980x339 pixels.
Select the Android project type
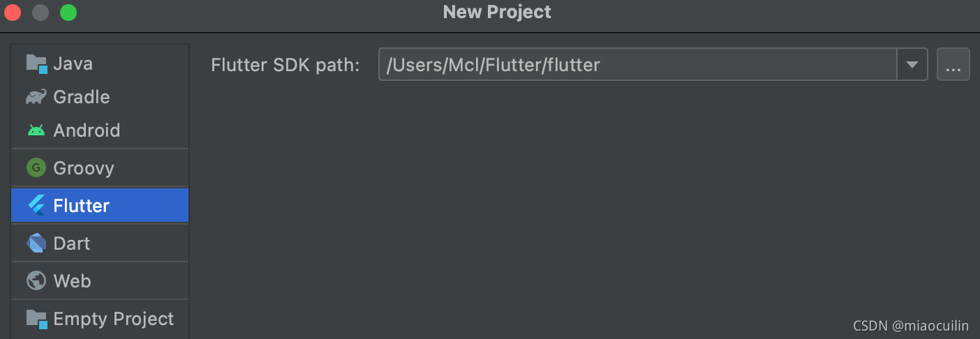point(87,130)
